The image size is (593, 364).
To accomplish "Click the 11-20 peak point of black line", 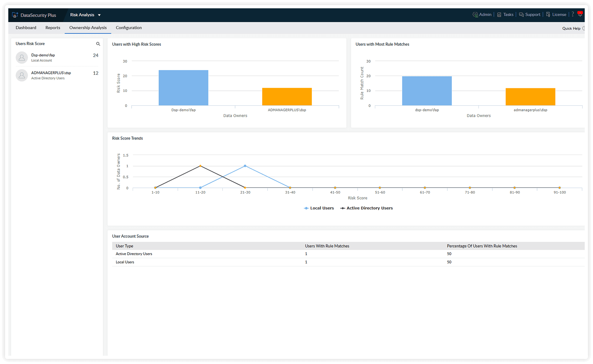I will 200,166.
